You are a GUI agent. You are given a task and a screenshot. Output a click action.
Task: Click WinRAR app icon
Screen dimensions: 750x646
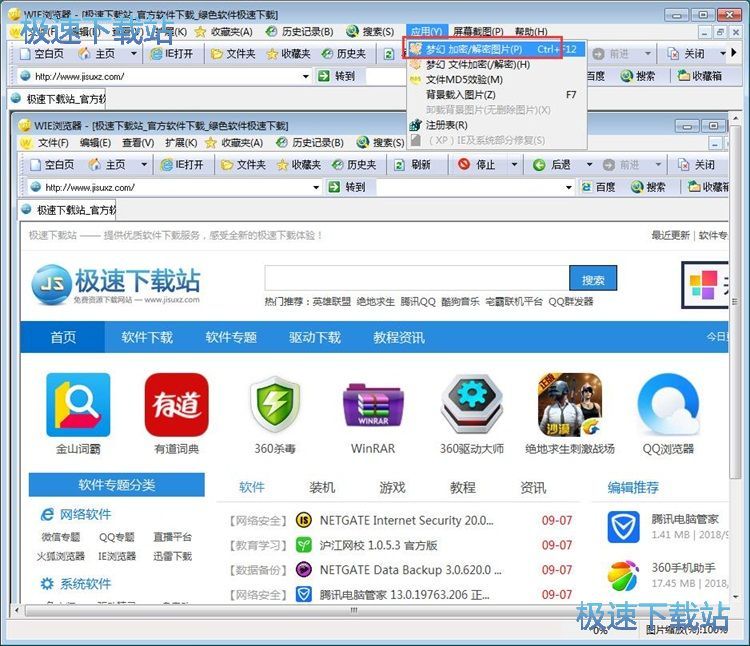pos(373,405)
